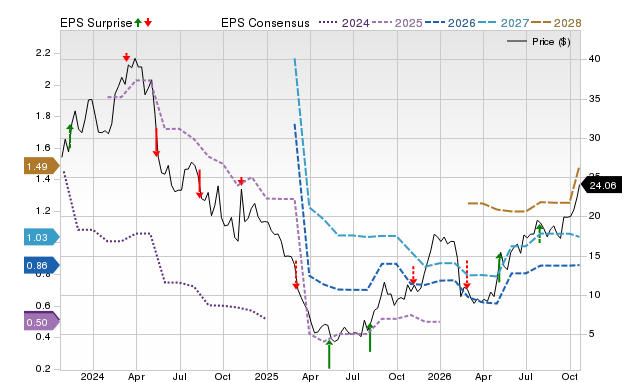Click the EPS Surprise legend title
Viewport: 640px width, 382px height.
click(96, 23)
